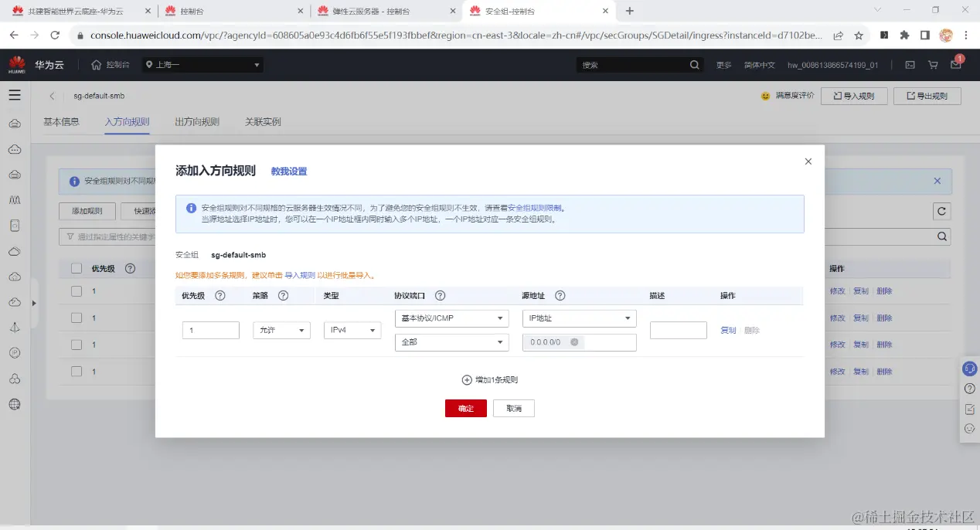Close the 添加入方向规则 dialog
Image resolution: width=980 pixels, height=530 pixels.
[808, 161]
